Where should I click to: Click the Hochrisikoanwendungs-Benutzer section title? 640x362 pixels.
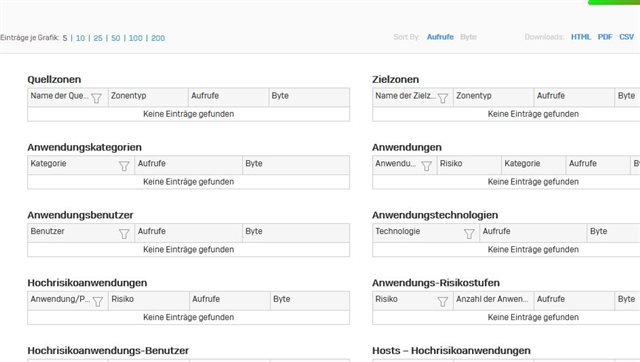pyautogui.click(x=108, y=350)
